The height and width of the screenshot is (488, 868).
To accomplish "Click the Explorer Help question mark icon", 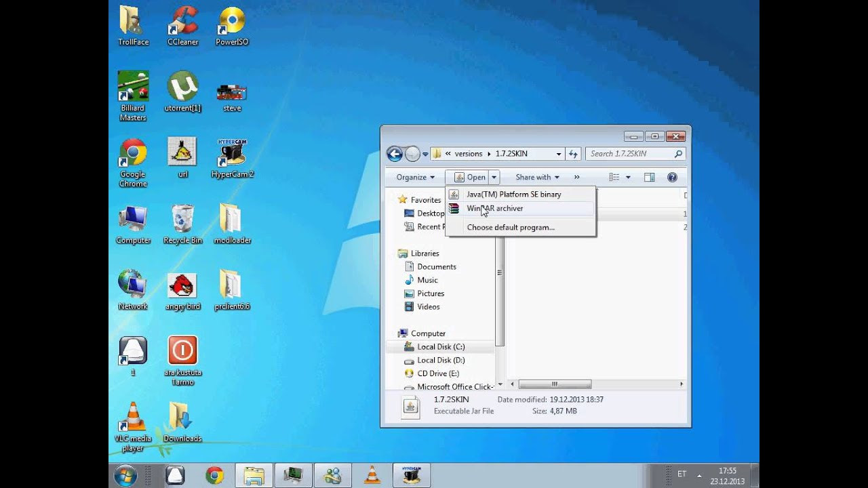I will point(672,177).
